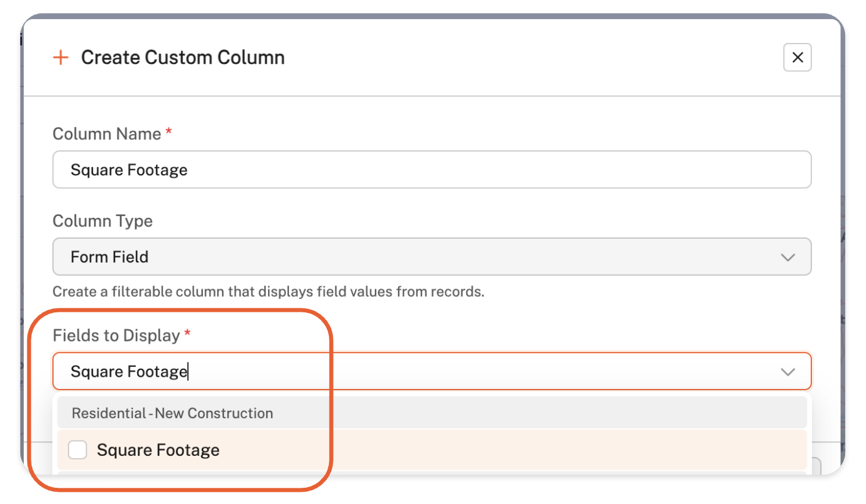Click red asterisk beside Fields to Display
The width and height of the screenshot is (866, 504).
pyautogui.click(x=187, y=333)
